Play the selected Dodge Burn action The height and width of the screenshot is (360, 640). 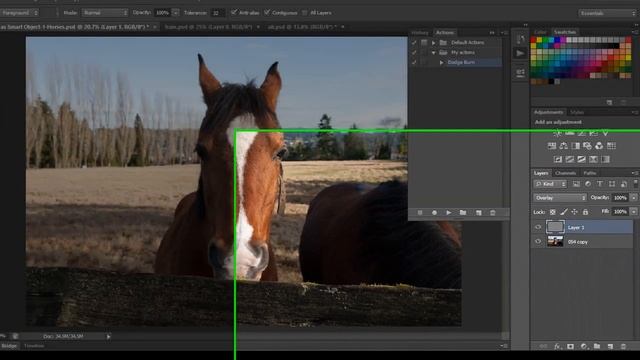point(449,213)
